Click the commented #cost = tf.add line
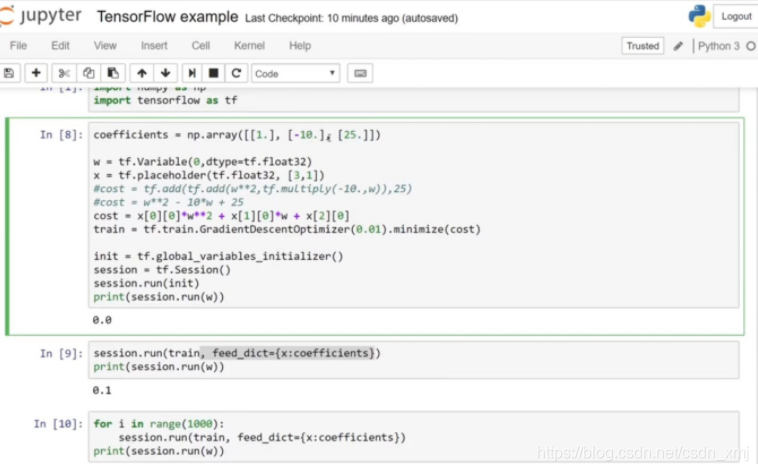Screen dimensions: 758x471 click(x=252, y=189)
